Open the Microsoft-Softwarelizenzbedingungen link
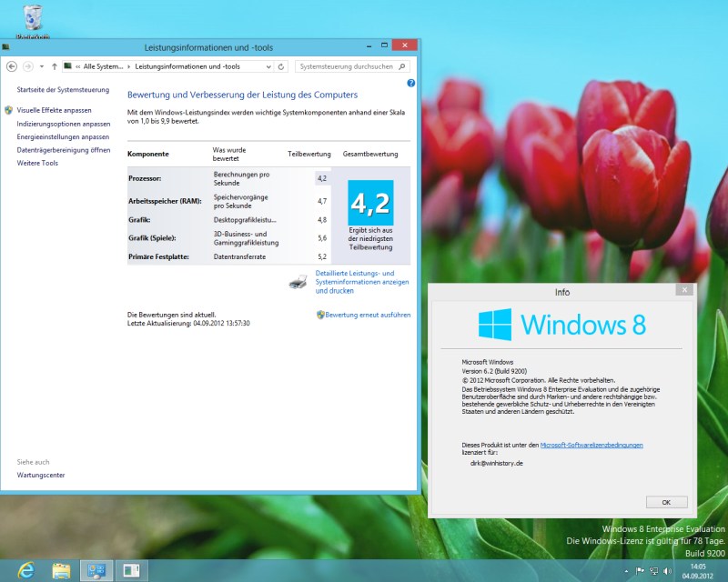728x582 pixels. pyautogui.click(x=591, y=445)
